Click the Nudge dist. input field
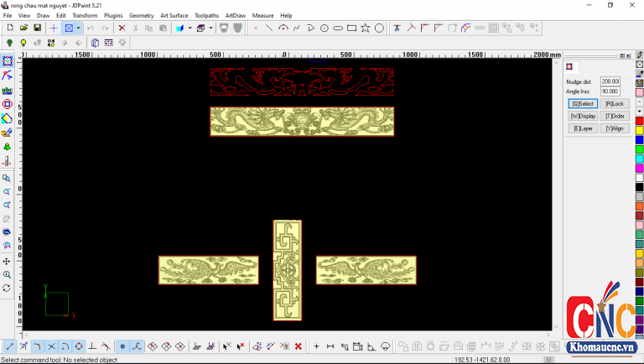The width and height of the screenshot is (644, 364). (x=610, y=81)
